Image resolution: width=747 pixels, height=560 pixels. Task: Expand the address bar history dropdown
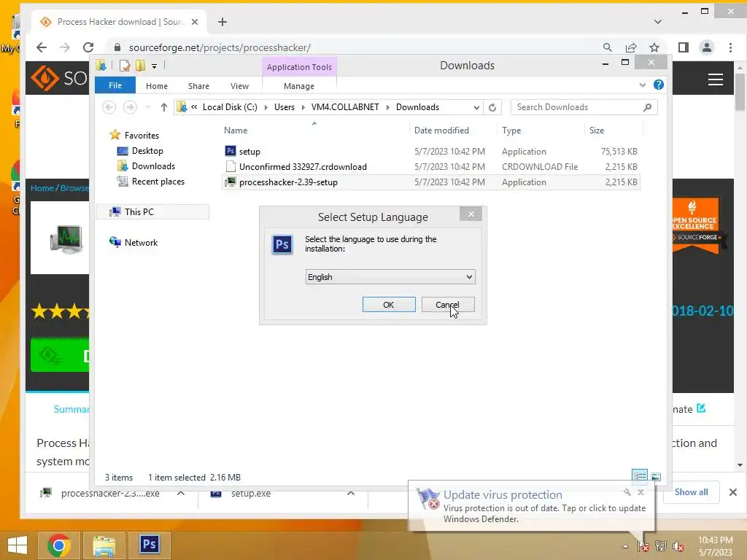(x=476, y=108)
